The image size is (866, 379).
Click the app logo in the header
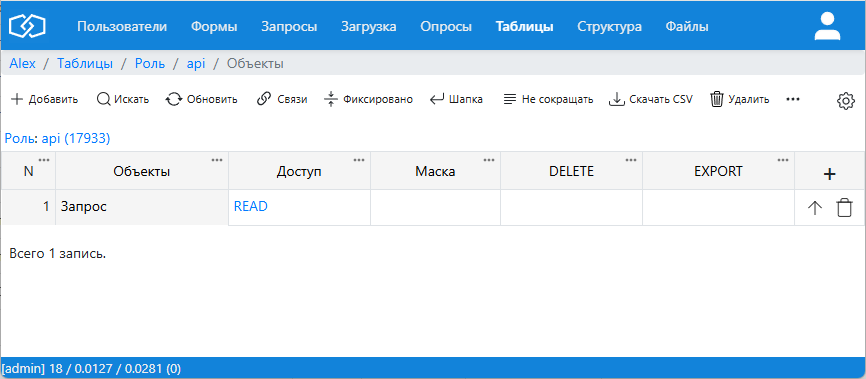click(27, 25)
